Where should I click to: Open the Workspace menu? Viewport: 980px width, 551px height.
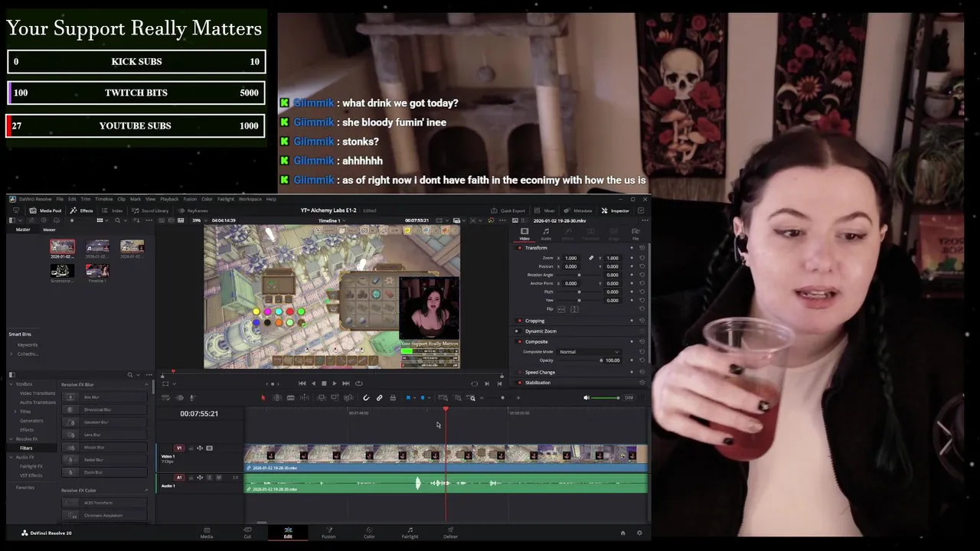click(x=250, y=199)
